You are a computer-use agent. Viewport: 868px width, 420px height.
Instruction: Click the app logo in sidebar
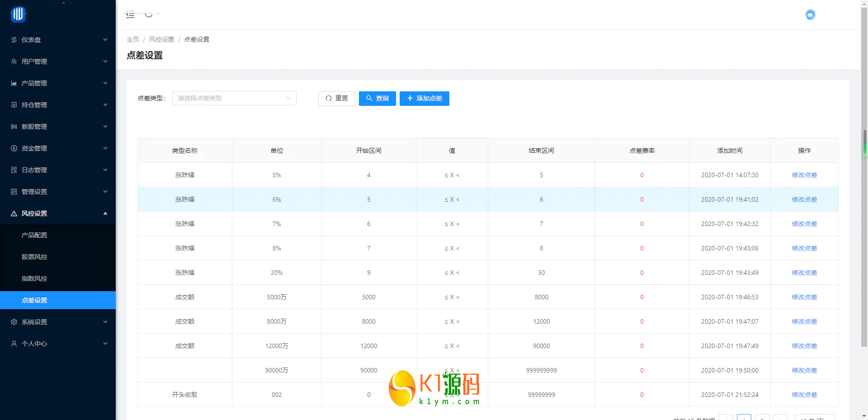tap(18, 14)
